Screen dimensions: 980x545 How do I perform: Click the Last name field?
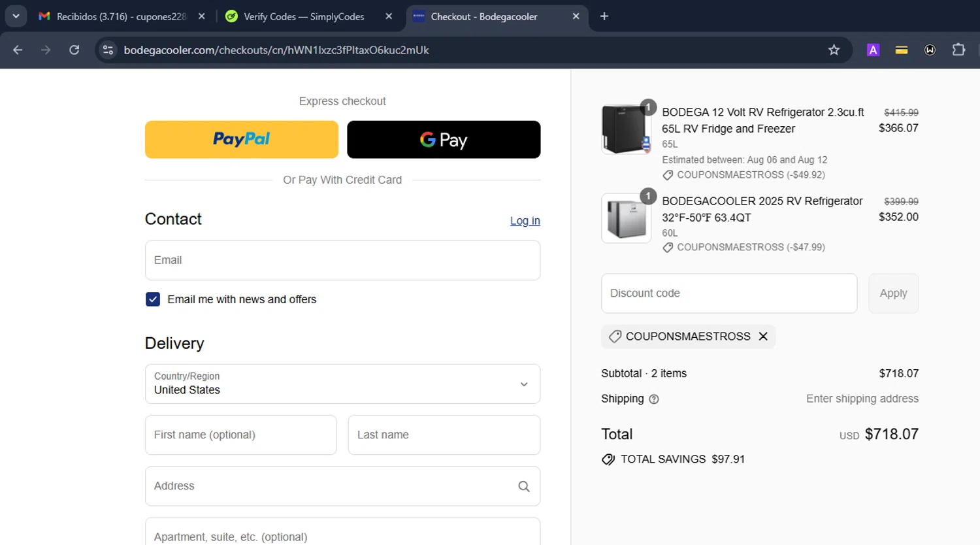pyautogui.click(x=444, y=435)
